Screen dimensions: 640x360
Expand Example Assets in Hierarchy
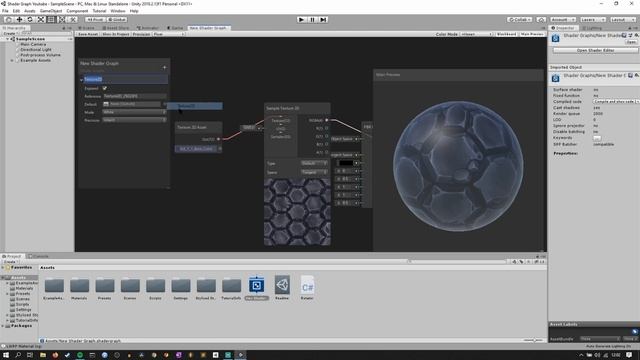tap(12, 60)
